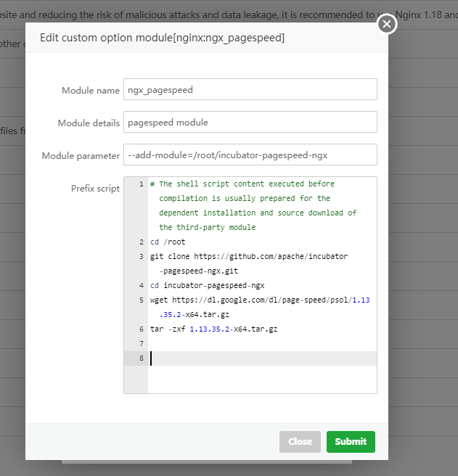
Task: Click line number 3 in the gutter
Action: (141, 257)
